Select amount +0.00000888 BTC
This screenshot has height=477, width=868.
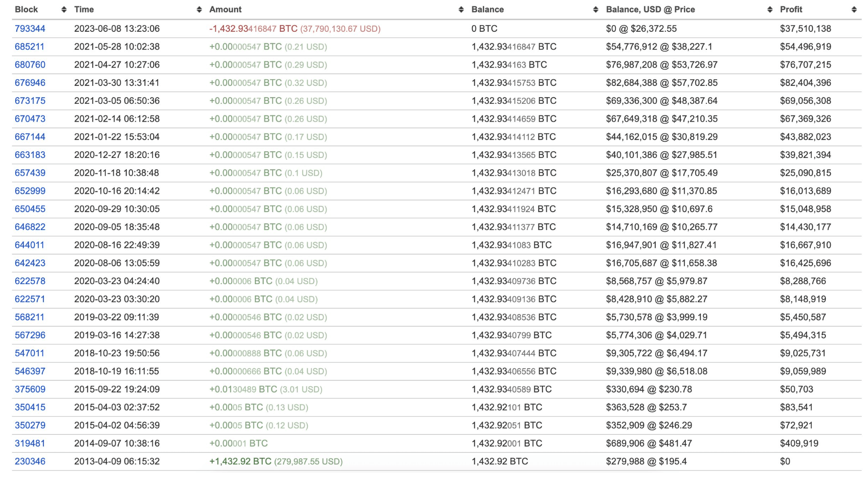[x=245, y=353]
